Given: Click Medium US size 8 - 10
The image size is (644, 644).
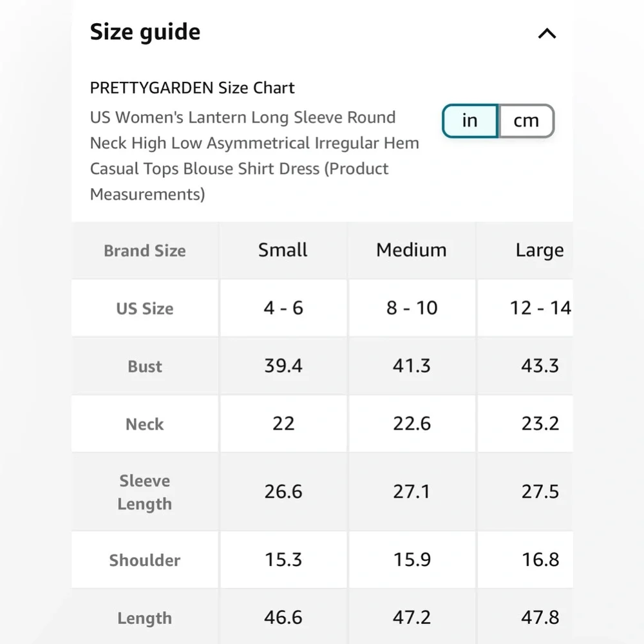Looking at the screenshot, I should click(412, 308).
